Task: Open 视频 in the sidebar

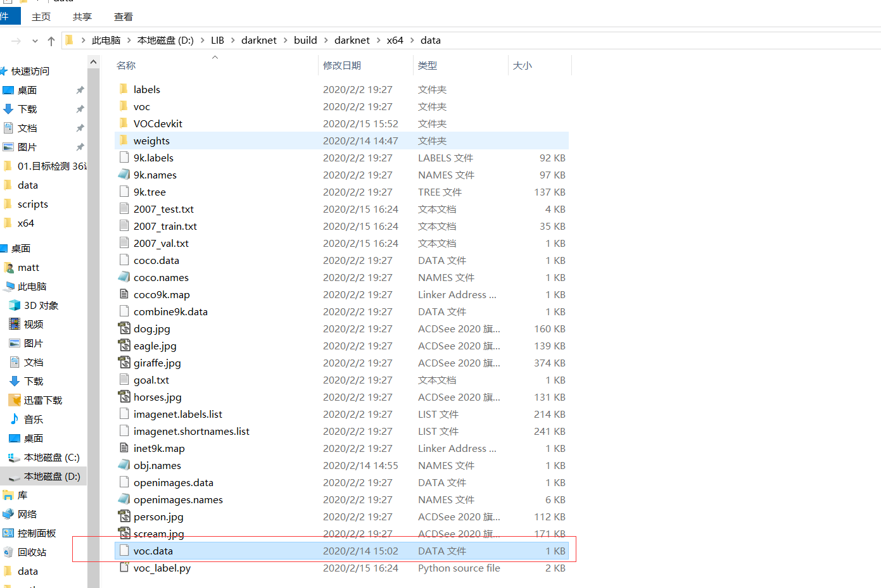Action: (34, 324)
